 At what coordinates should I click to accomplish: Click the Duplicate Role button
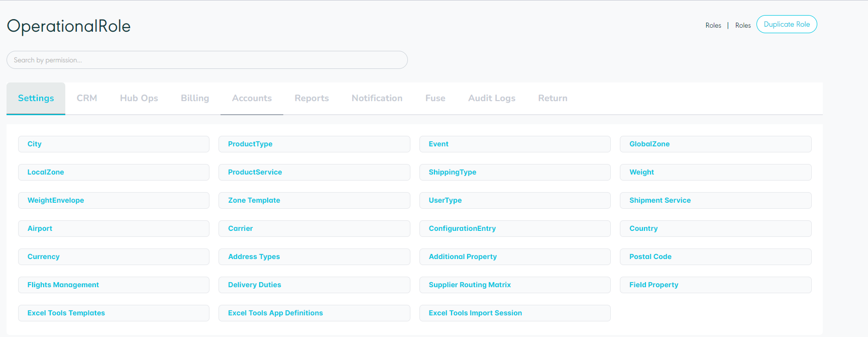pos(787,24)
